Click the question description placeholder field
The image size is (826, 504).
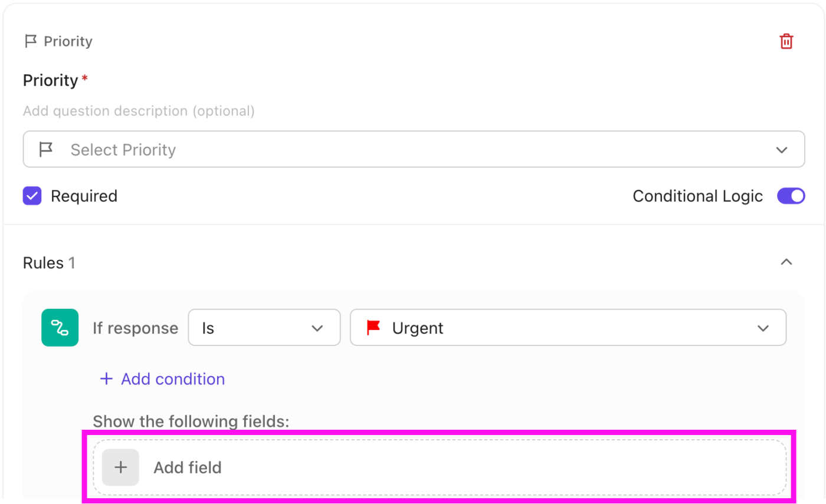[139, 111]
